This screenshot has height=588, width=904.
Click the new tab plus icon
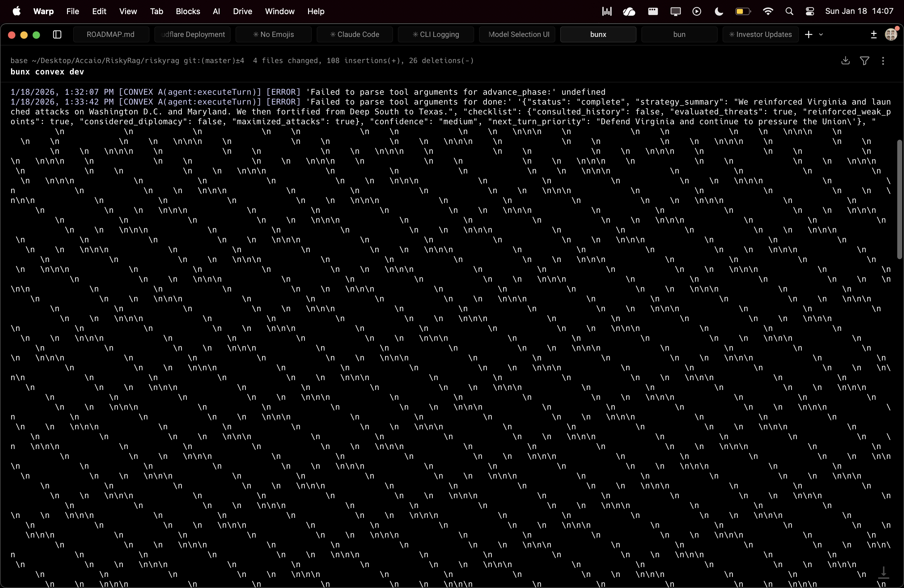click(x=808, y=34)
